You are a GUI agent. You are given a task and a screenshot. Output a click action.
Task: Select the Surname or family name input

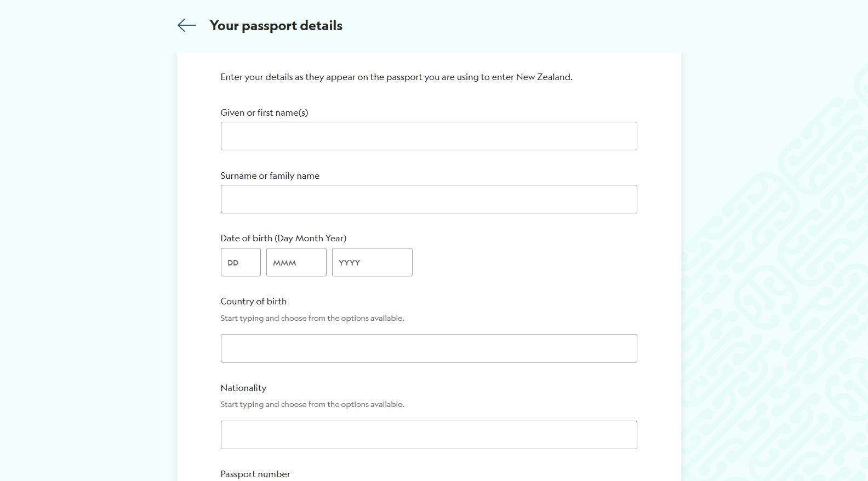point(429,199)
